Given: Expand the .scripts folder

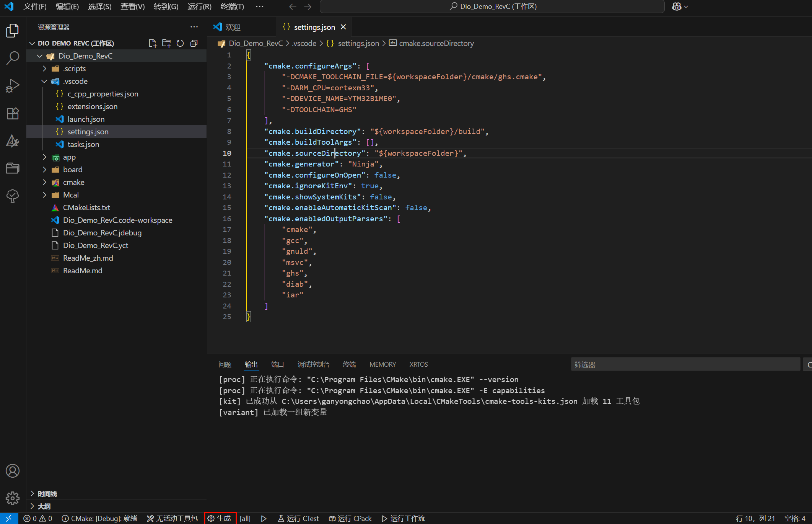Looking at the screenshot, I should click(x=44, y=69).
